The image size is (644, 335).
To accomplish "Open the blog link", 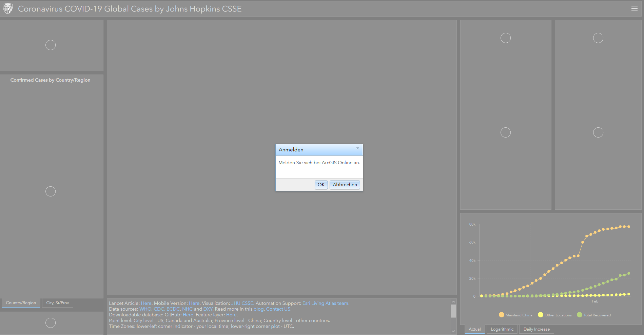I will click(x=258, y=309).
